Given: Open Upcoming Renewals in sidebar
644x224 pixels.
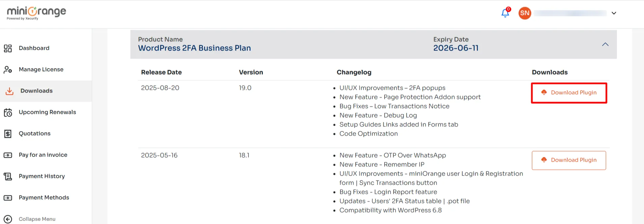Looking at the screenshot, I should (47, 112).
